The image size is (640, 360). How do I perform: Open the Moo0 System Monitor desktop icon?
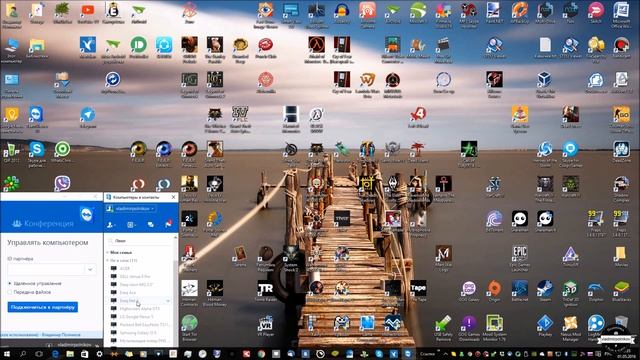pos(494,327)
